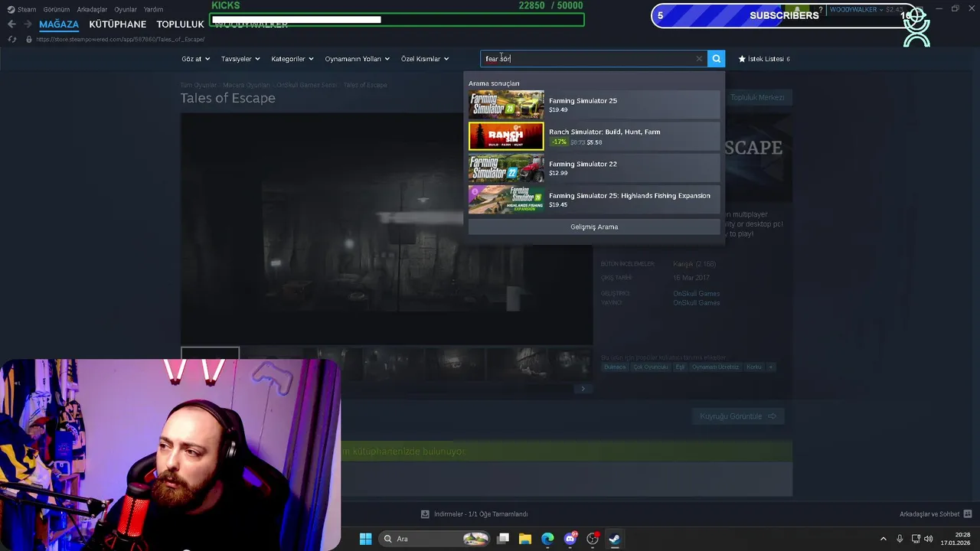The height and width of the screenshot is (551, 980).
Task: Click Farming Simulator 22 result thumbnail
Action: 506,168
